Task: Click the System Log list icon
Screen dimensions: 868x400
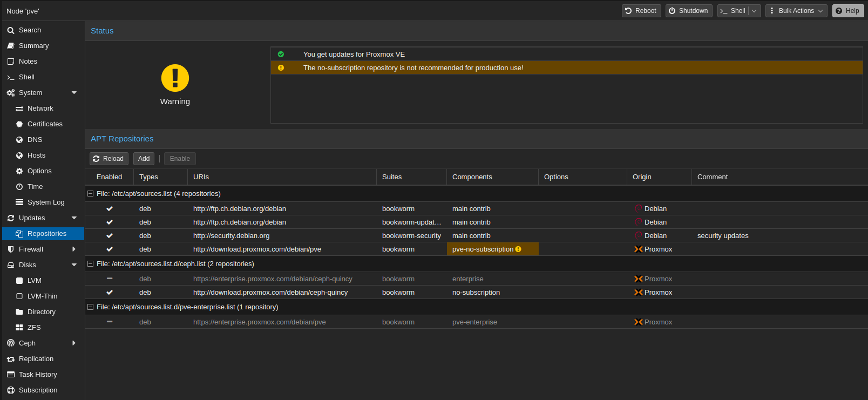Action: (19, 202)
